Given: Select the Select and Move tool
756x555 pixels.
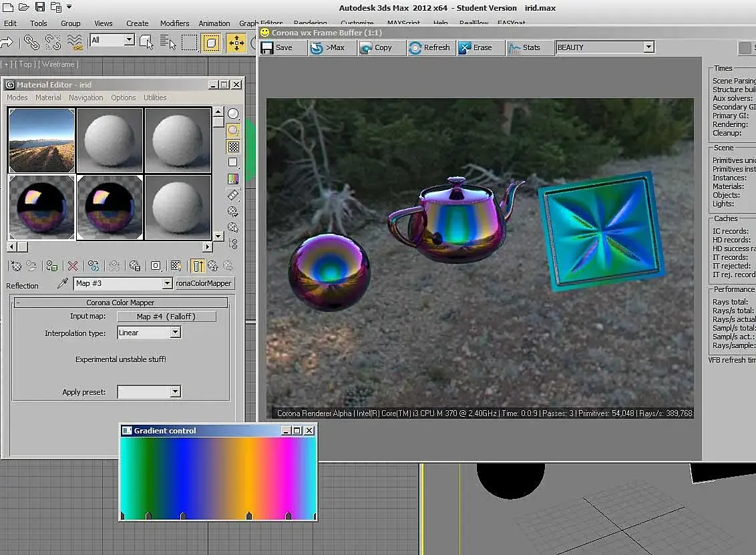Looking at the screenshot, I should [236, 43].
